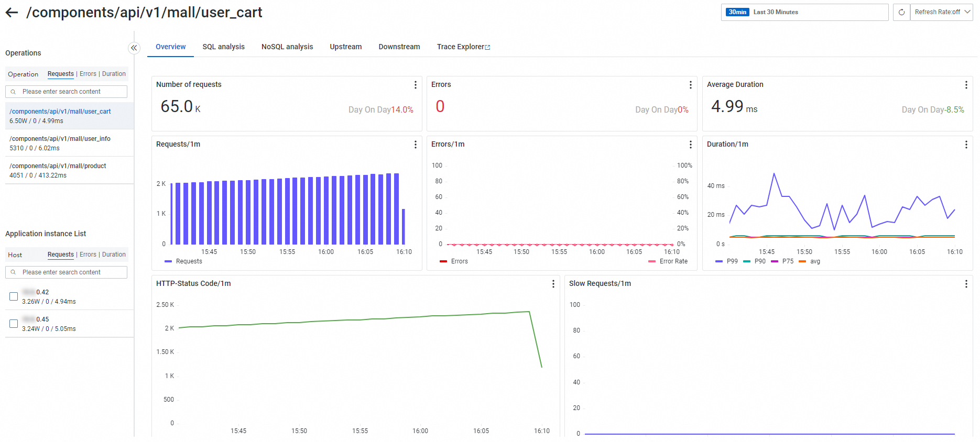Viewport: 980px width, 442px height.
Task: Open the Slow Requests/1m chart menu
Action: [x=966, y=284]
